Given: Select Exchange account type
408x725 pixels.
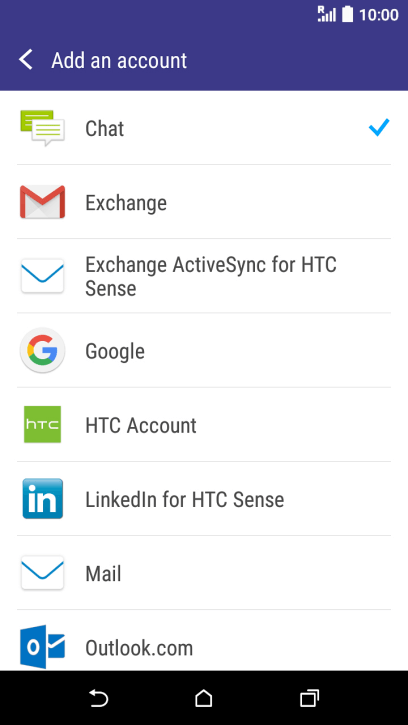Looking at the screenshot, I should click(204, 202).
